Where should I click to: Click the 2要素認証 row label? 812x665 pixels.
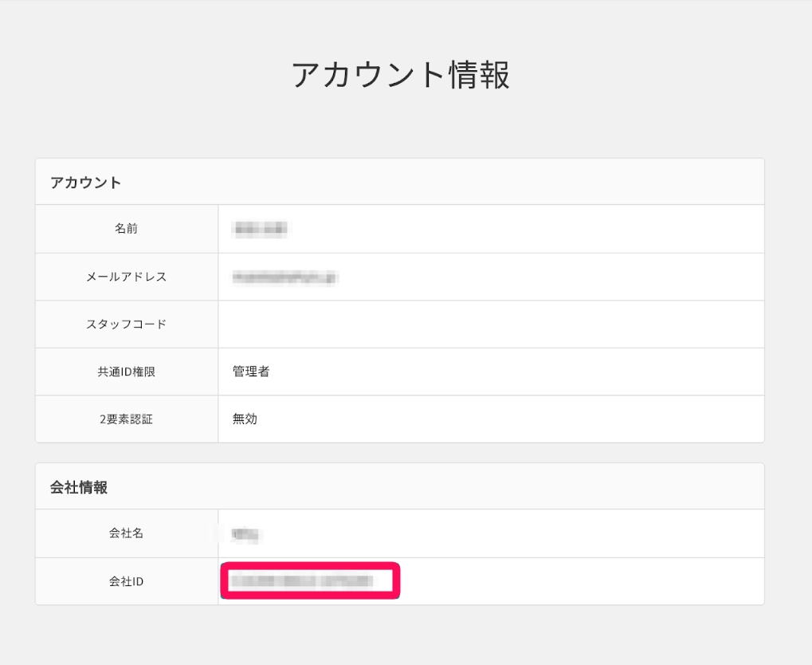[x=127, y=419]
